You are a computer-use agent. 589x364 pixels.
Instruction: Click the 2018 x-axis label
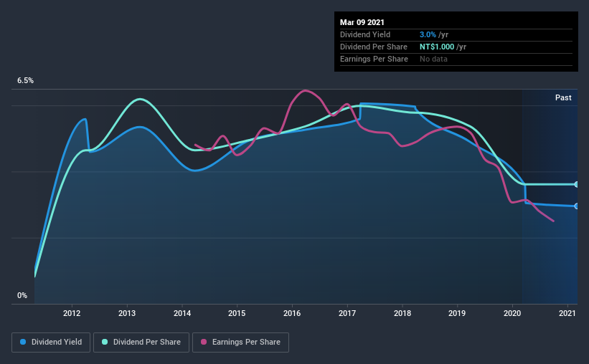tap(402, 313)
